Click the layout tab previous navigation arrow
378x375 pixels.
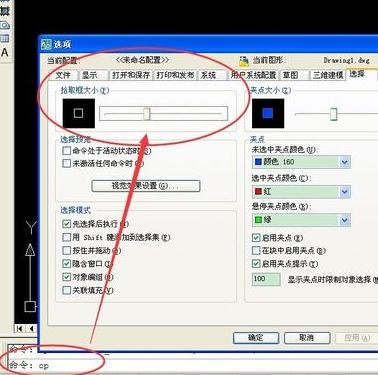click(31, 329)
